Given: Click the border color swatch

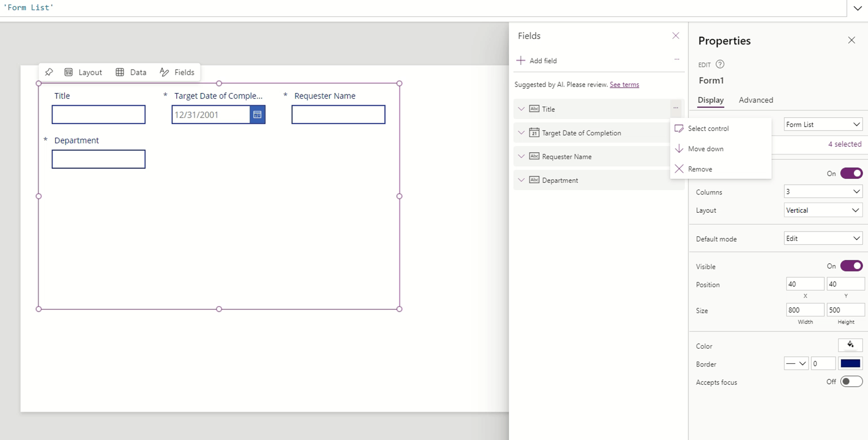Looking at the screenshot, I should [x=850, y=364].
